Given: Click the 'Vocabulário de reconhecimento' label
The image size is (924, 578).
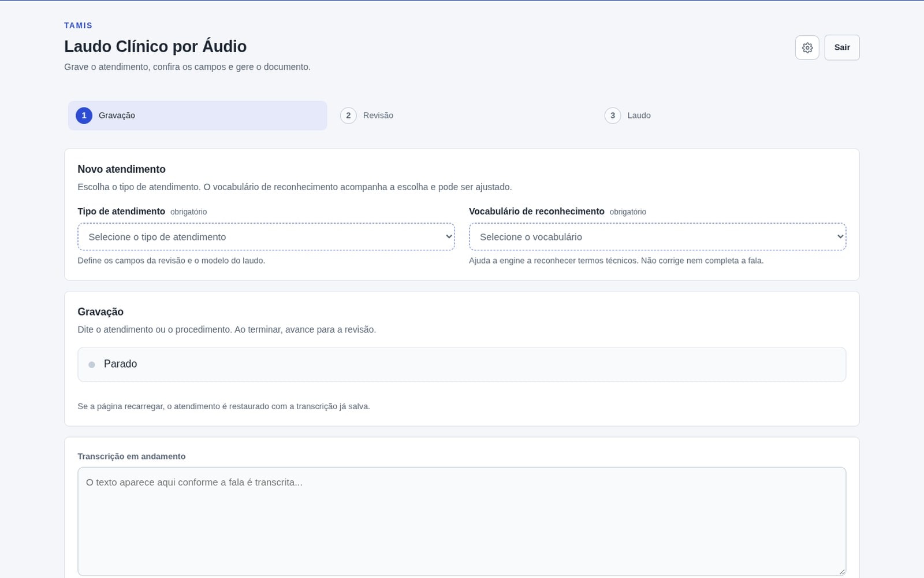Looking at the screenshot, I should 536,212.
